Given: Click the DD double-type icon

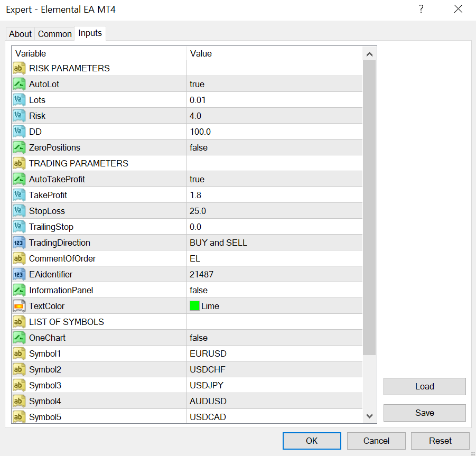Looking at the screenshot, I should tap(19, 132).
